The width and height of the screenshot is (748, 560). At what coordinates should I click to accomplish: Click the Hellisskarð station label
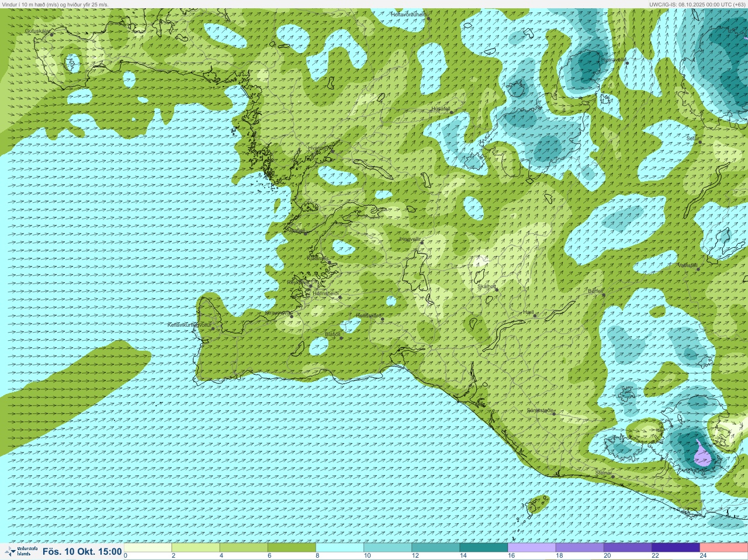pos(369,316)
